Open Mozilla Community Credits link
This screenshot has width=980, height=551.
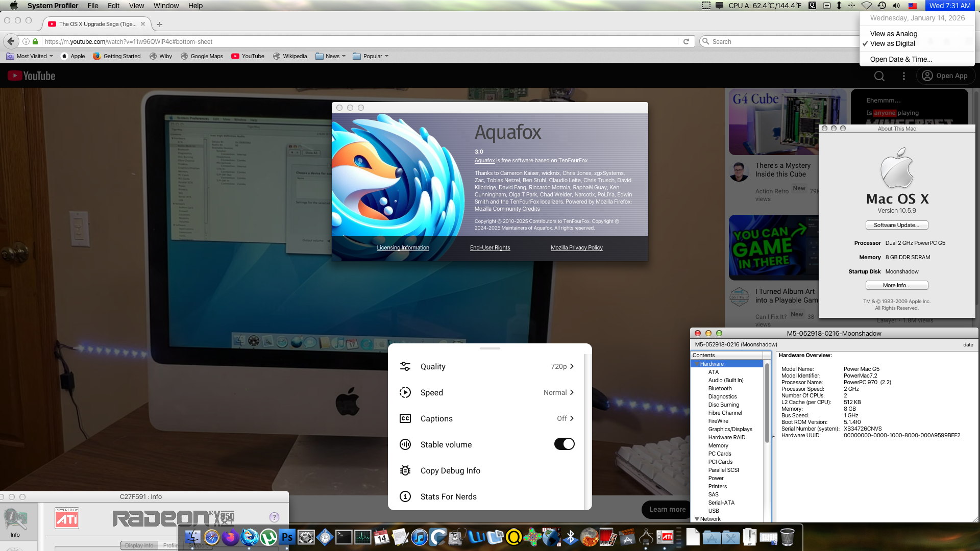507,209
